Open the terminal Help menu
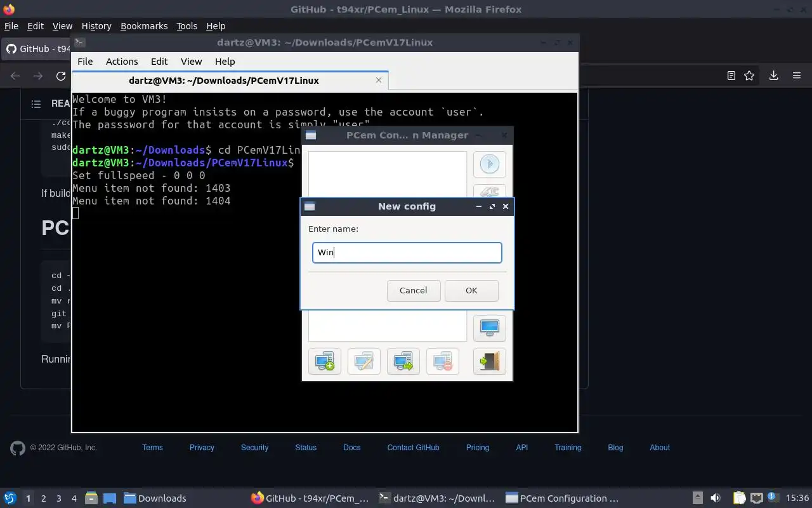Viewport: 812px width, 508px height. pyautogui.click(x=225, y=62)
